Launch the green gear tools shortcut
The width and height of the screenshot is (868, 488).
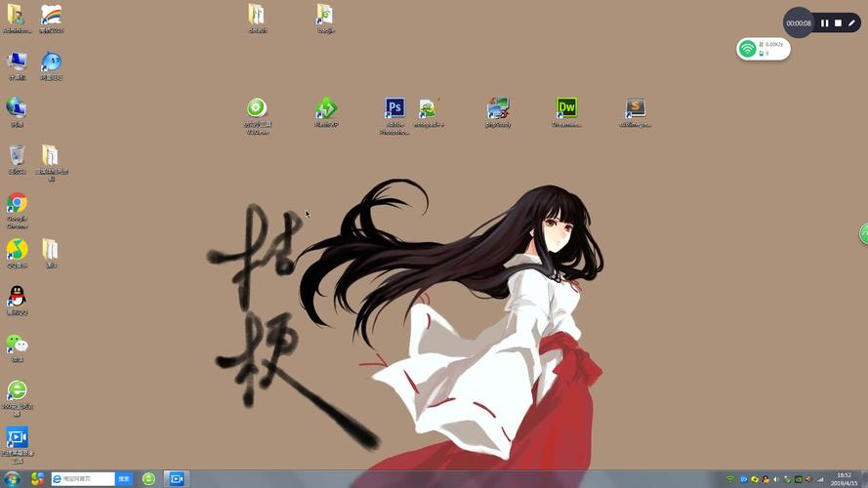pyautogui.click(x=257, y=115)
